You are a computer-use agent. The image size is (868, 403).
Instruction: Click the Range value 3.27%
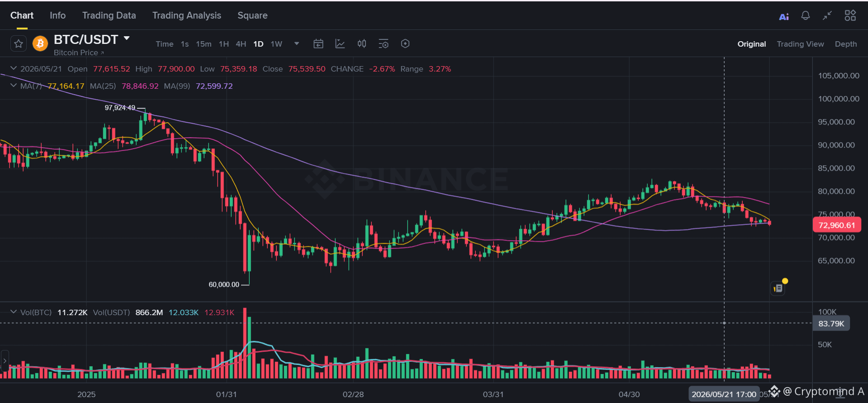[440, 69]
